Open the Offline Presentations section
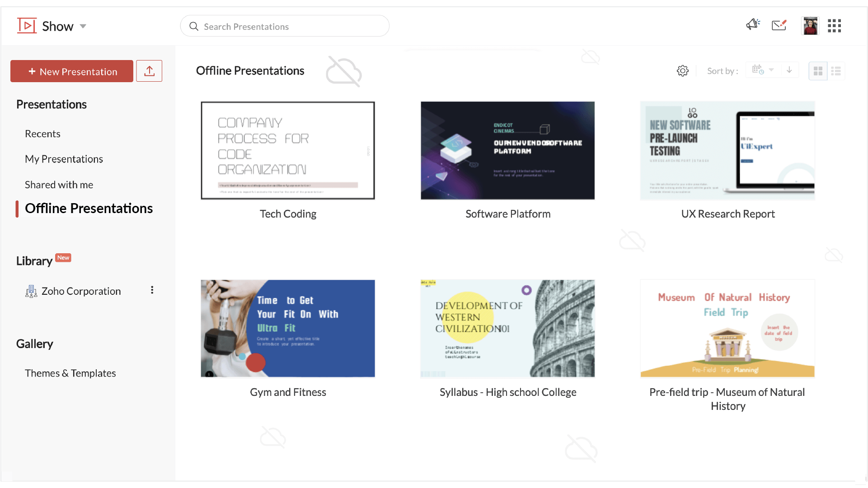Screen dimensions: 868x488 (89, 208)
